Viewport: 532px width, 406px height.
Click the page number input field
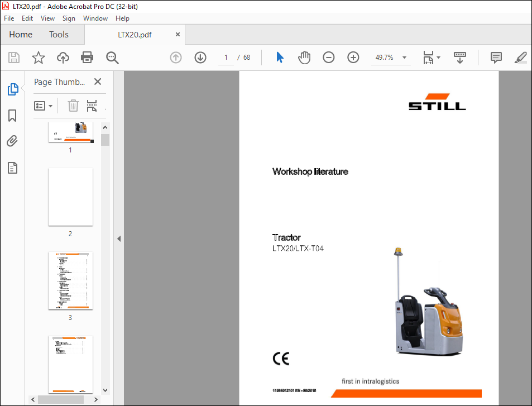tap(226, 58)
